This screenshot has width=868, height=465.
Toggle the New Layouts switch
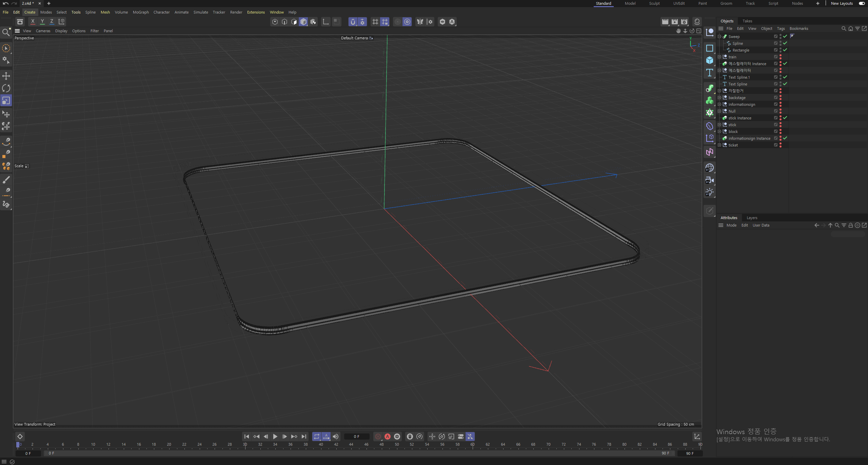pyautogui.click(x=862, y=3)
